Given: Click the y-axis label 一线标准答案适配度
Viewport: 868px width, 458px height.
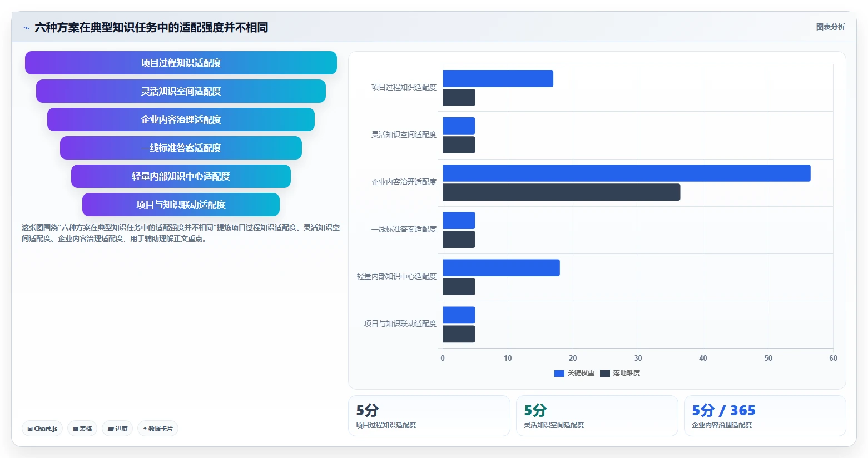Looking at the screenshot, I should (404, 229).
